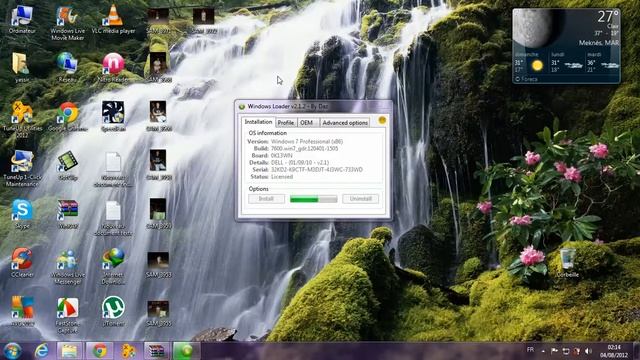Open the taskbar clock and date
This screenshot has width=640, height=360.
point(614,351)
